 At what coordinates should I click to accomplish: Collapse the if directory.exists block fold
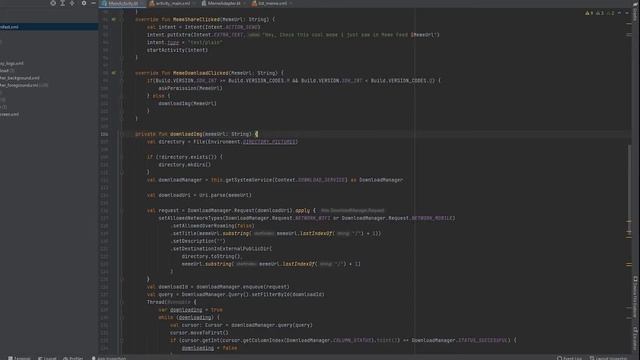[x=122, y=157]
